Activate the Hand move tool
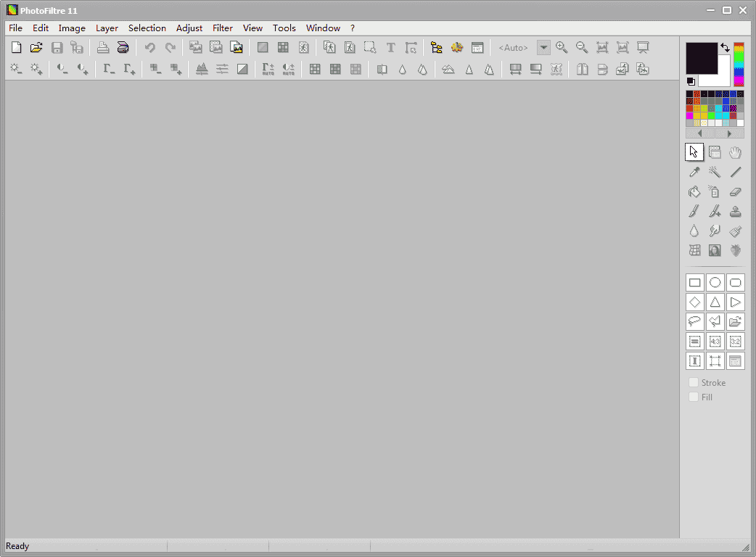Viewport: 756px width, 557px height. [736, 152]
